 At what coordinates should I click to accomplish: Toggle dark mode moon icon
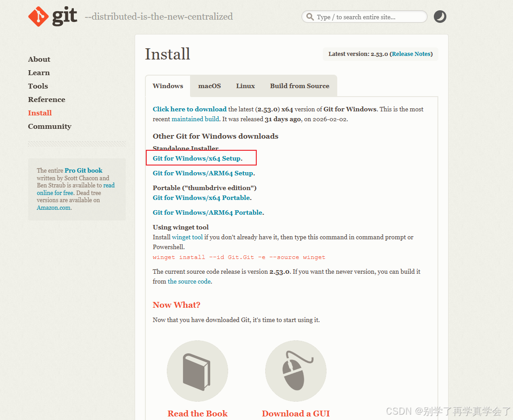point(440,17)
